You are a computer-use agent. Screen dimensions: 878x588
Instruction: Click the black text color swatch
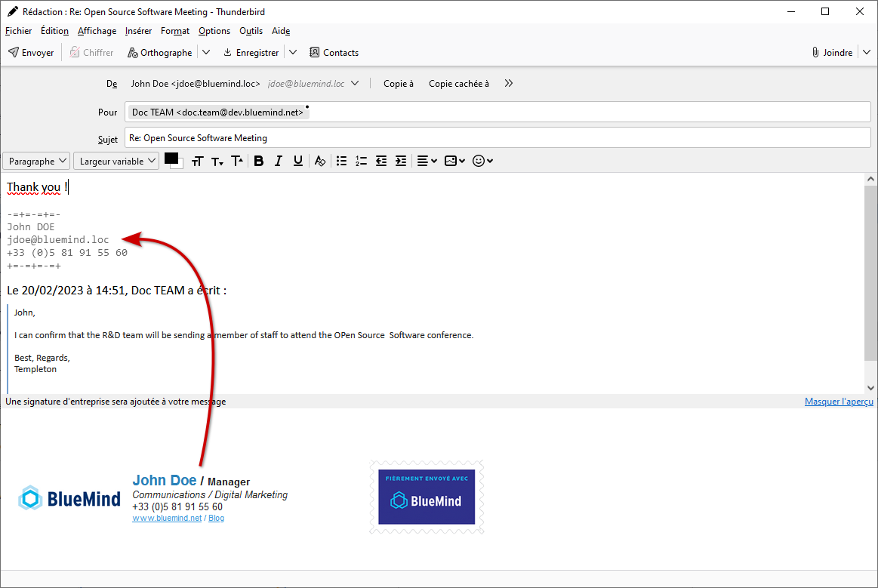tap(171, 159)
